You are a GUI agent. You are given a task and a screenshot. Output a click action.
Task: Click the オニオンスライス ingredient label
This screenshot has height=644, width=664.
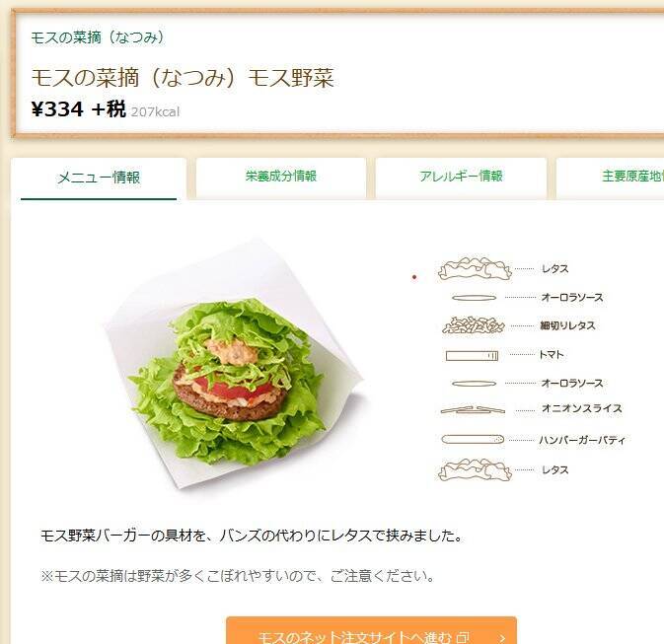(x=582, y=408)
